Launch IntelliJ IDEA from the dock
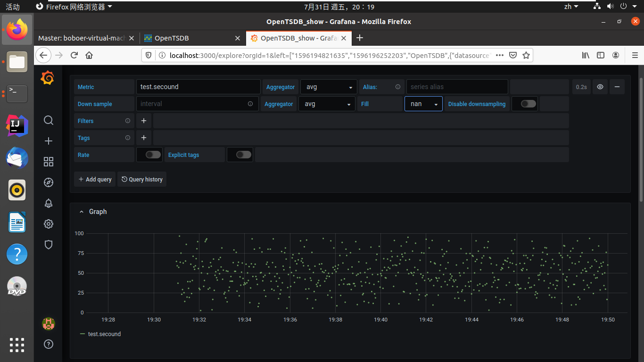Viewport: 644px width, 362px height. [x=17, y=125]
